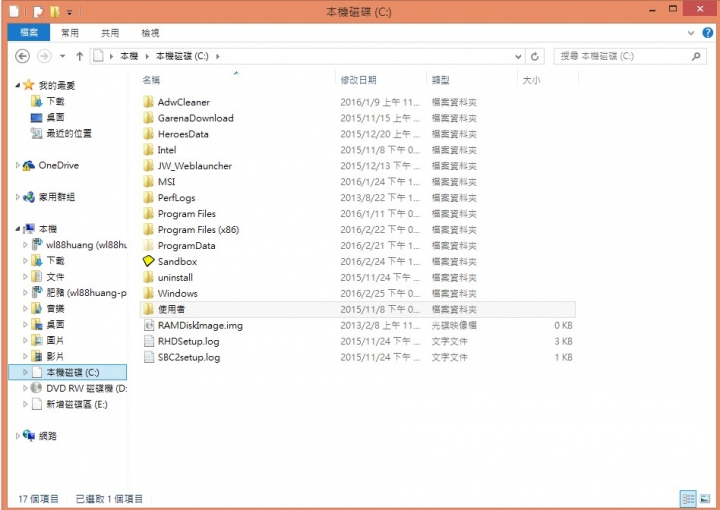This screenshot has width=720, height=510.
Task: Open the 檢視 (View) ribbon tab
Action: point(150,33)
